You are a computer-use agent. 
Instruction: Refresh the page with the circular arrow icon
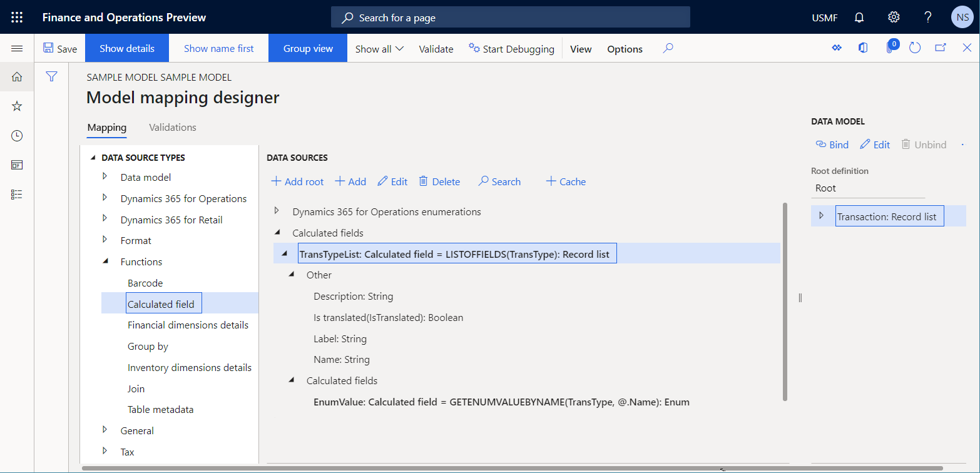(915, 48)
